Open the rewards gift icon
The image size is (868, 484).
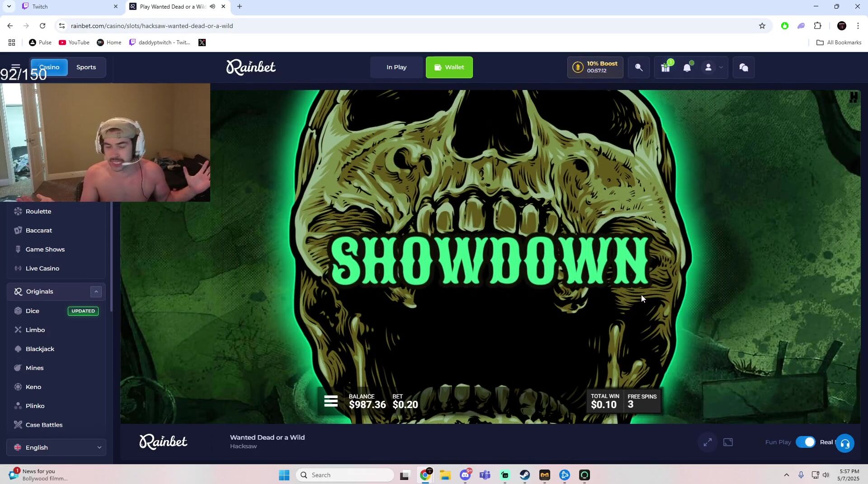coord(665,67)
